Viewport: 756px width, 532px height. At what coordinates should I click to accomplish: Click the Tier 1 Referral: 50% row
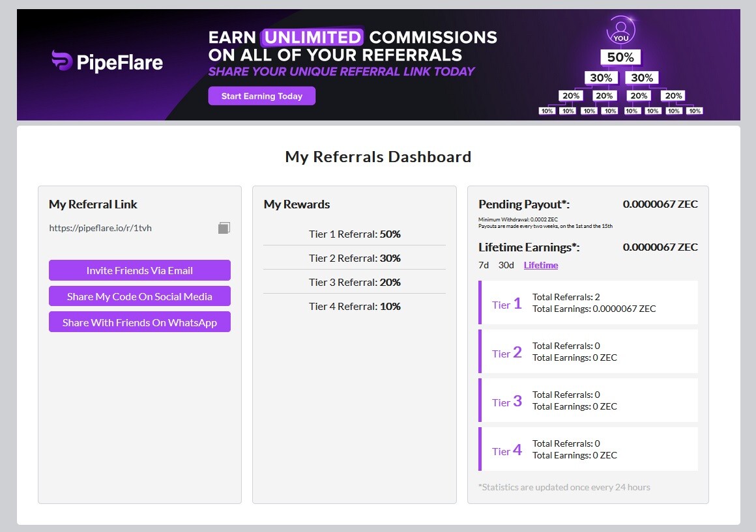355,234
